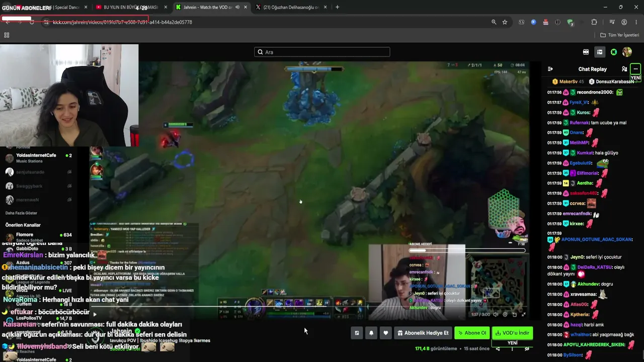Click the search field labeled Ara
Image resolution: width=644 pixels, height=362 pixels.
coord(322,52)
